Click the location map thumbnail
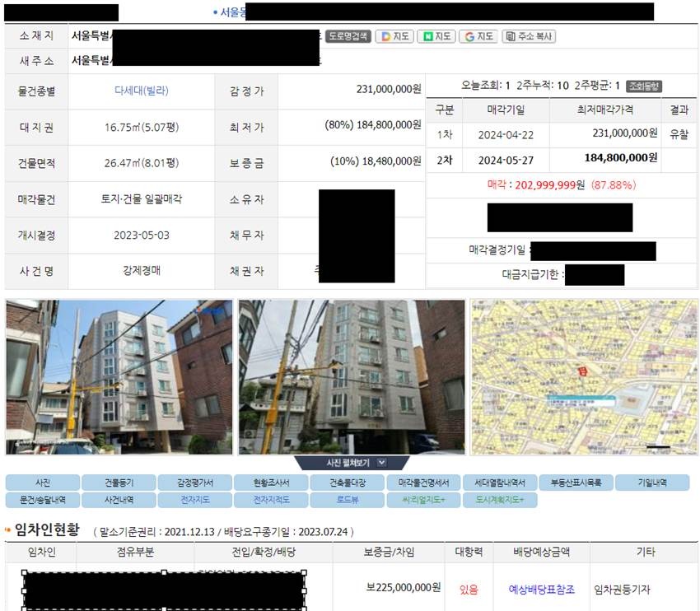The image size is (700, 611). coord(584,377)
